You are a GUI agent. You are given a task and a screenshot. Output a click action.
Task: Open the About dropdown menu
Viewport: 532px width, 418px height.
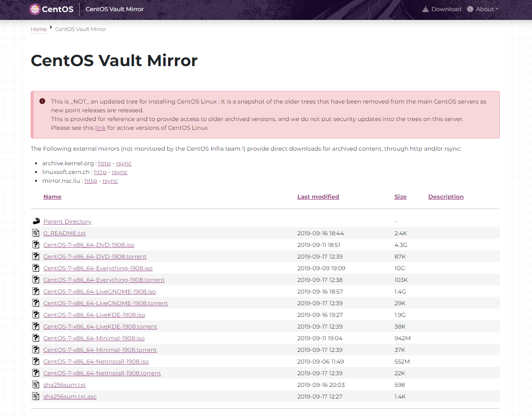click(x=482, y=9)
